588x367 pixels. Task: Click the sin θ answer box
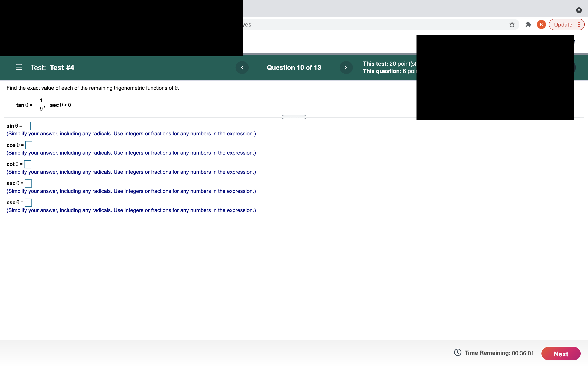[x=27, y=126]
